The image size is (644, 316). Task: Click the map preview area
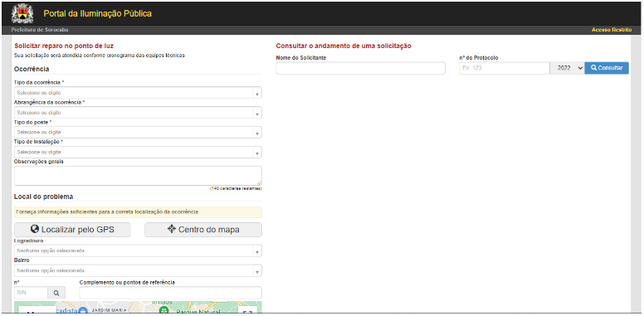tap(138, 308)
